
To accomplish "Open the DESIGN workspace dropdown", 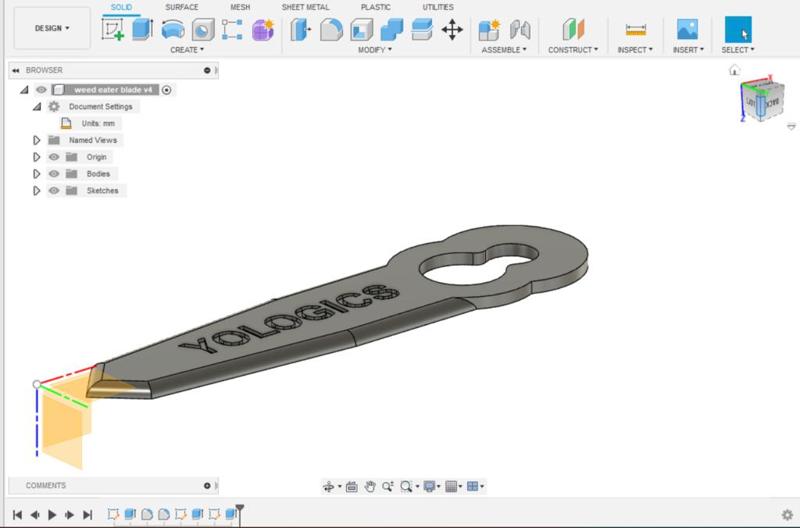I will click(x=52, y=28).
